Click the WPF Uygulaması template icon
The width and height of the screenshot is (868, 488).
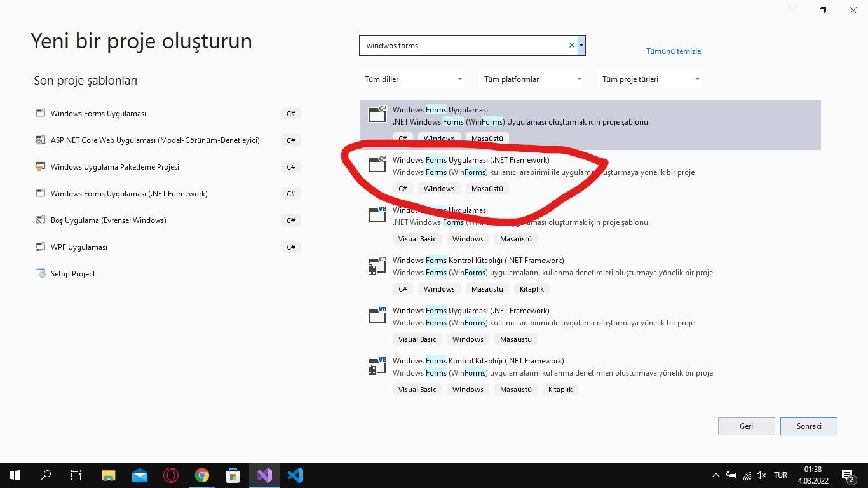[41, 247]
